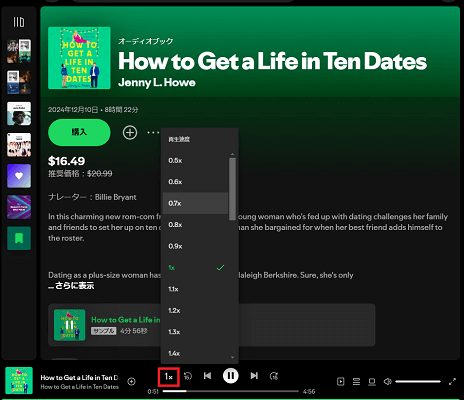Select 0.6x playback speed
This screenshot has height=400, width=464.
(195, 182)
